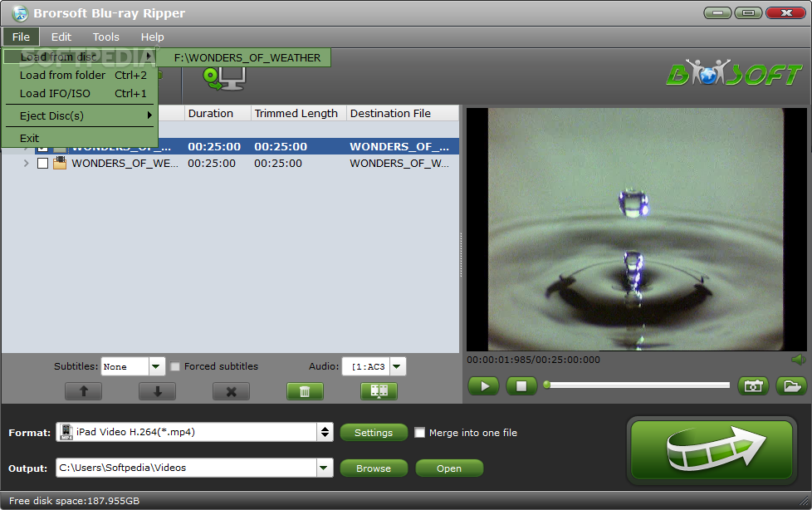Image resolution: width=812 pixels, height=510 pixels.
Task: Click the Destination File column header
Action: (403, 113)
